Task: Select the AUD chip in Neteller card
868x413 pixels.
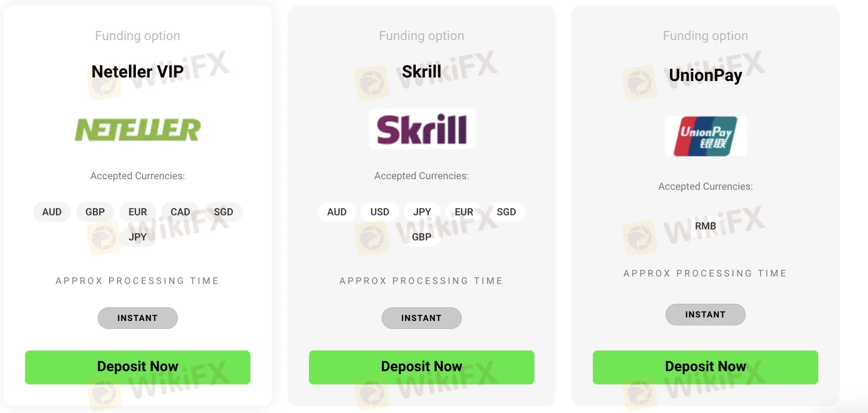Action: pos(52,212)
